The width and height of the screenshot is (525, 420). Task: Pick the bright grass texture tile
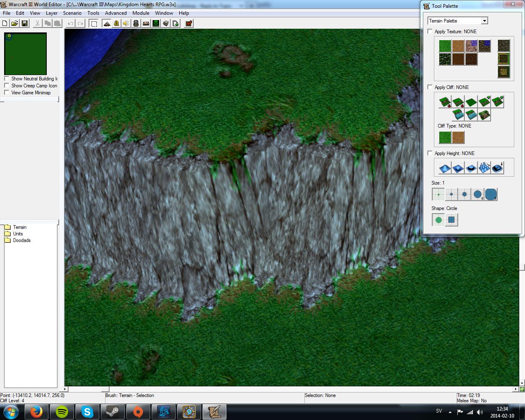445,46
